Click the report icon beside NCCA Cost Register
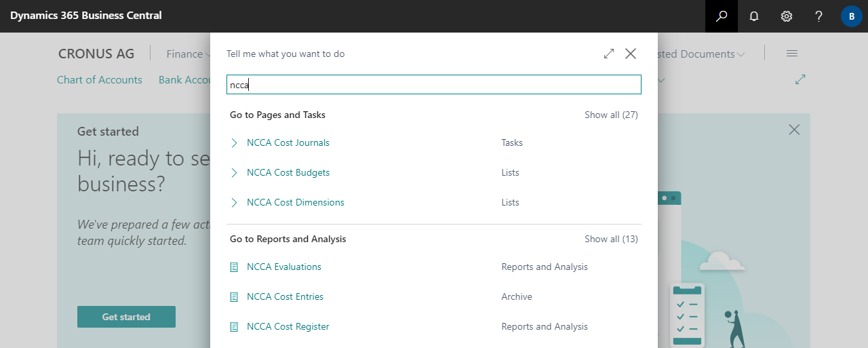 234,327
